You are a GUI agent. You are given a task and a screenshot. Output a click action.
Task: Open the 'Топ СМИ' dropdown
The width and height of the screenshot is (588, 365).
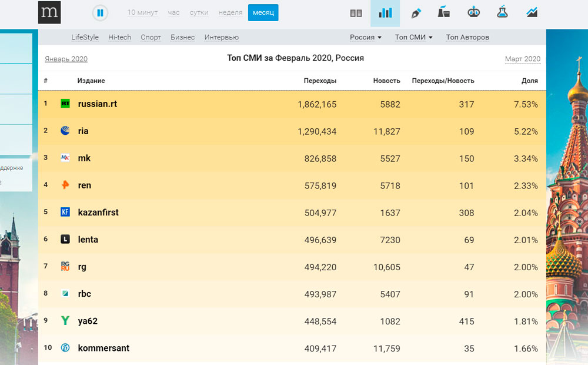(413, 37)
